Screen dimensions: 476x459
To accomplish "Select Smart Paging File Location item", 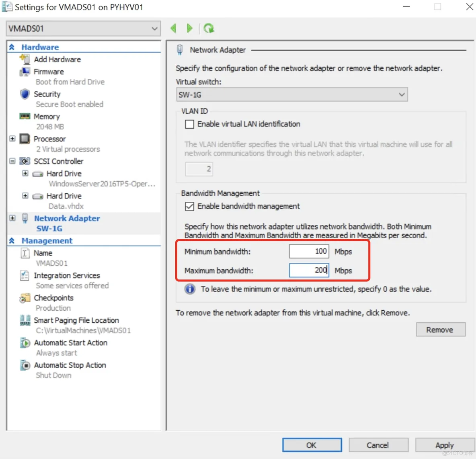I will click(76, 320).
